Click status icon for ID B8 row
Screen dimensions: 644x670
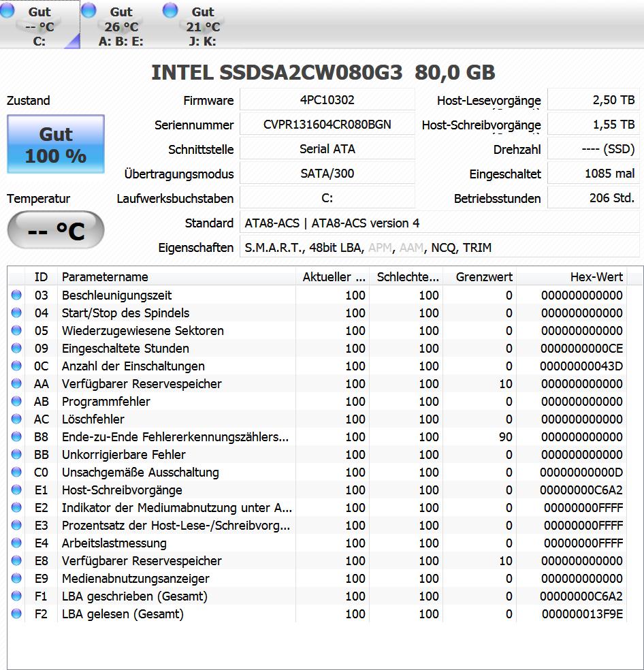16,436
